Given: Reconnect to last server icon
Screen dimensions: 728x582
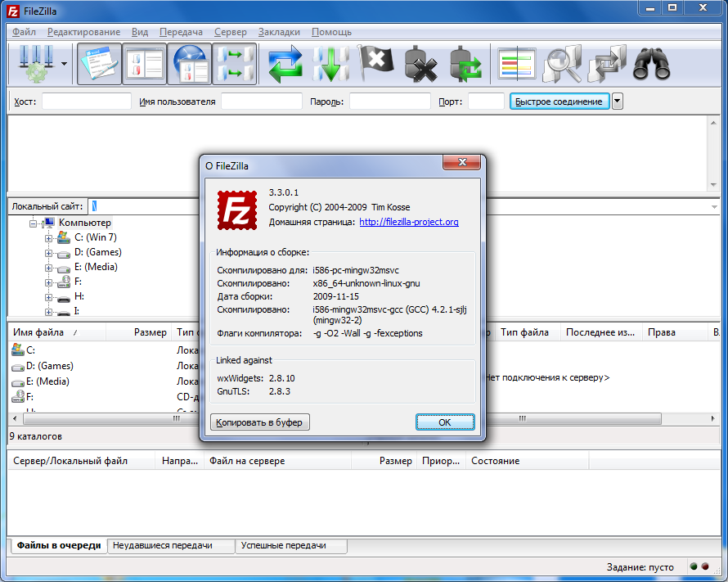Looking at the screenshot, I should [x=465, y=64].
